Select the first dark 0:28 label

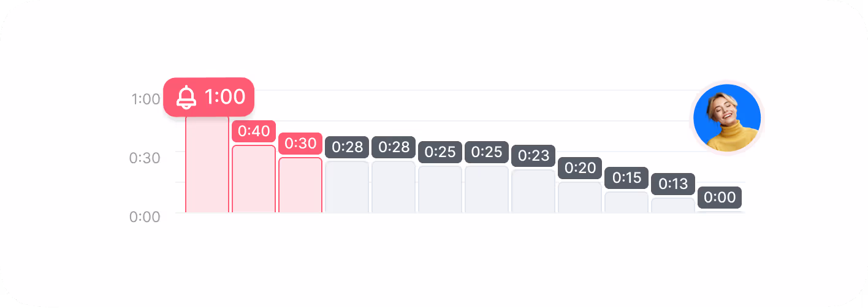tap(347, 147)
